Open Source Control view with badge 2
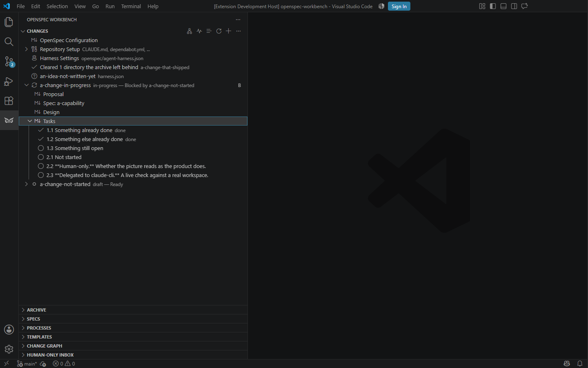588x368 pixels. tap(9, 61)
